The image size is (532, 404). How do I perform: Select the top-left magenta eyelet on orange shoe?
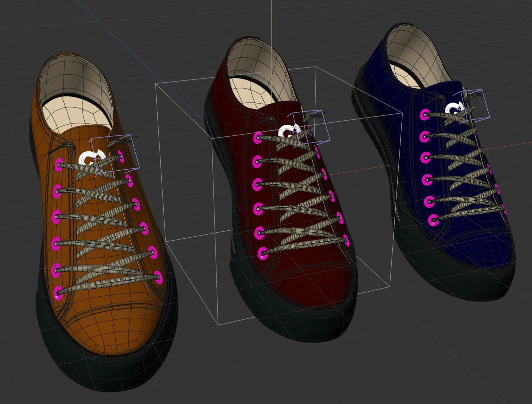(59, 164)
